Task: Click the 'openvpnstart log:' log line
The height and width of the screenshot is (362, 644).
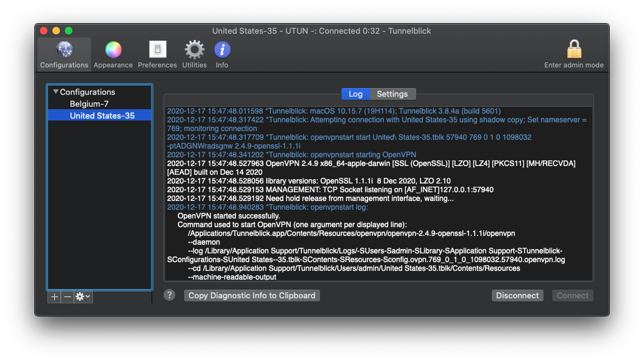Action: tap(267, 207)
